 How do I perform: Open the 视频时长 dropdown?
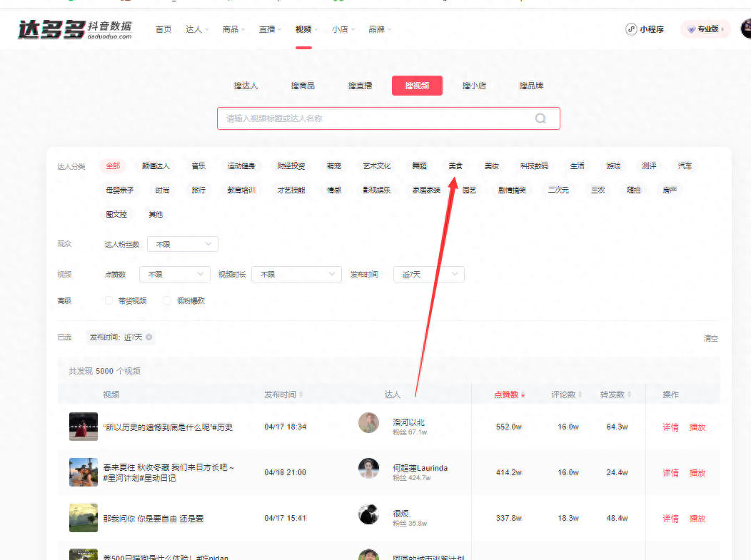pyautogui.click(x=296, y=274)
